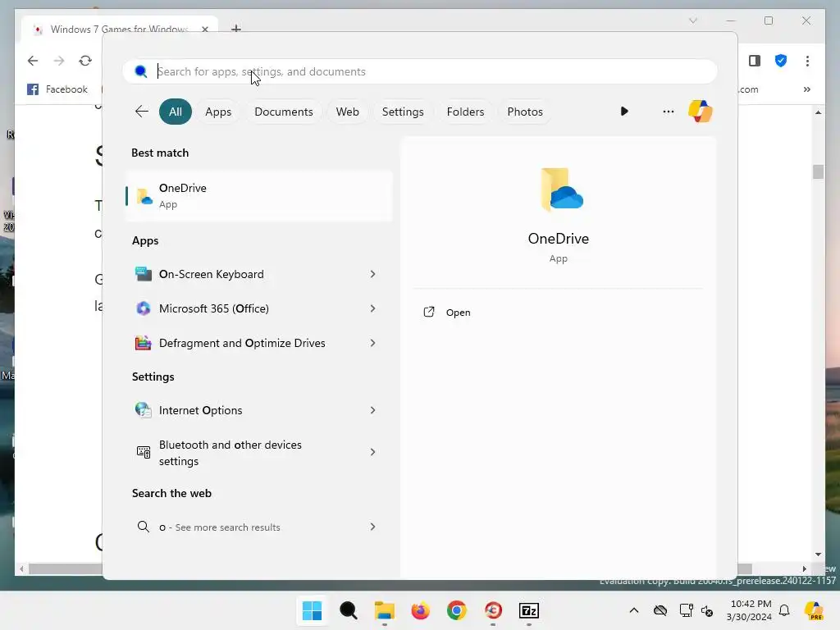
Task: Open the red swirl app on taskbar
Action: click(493, 610)
